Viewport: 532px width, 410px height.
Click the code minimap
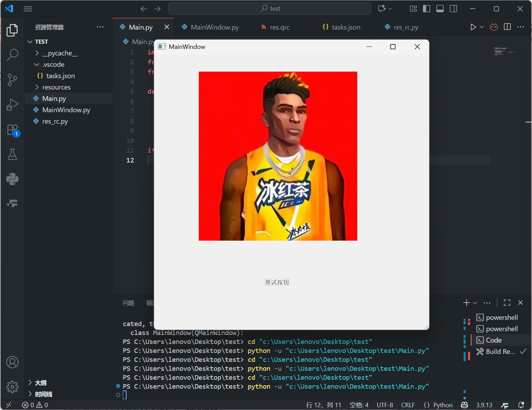pos(505,51)
